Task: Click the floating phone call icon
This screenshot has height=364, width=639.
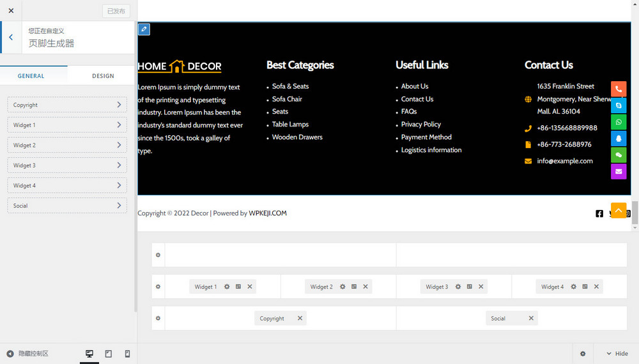Action: pos(619,89)
